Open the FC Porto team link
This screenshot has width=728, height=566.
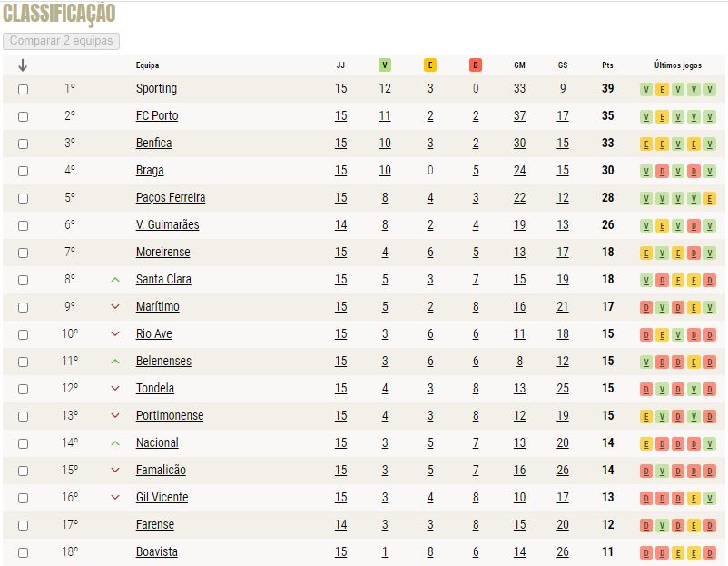click(x=157, y=115)
